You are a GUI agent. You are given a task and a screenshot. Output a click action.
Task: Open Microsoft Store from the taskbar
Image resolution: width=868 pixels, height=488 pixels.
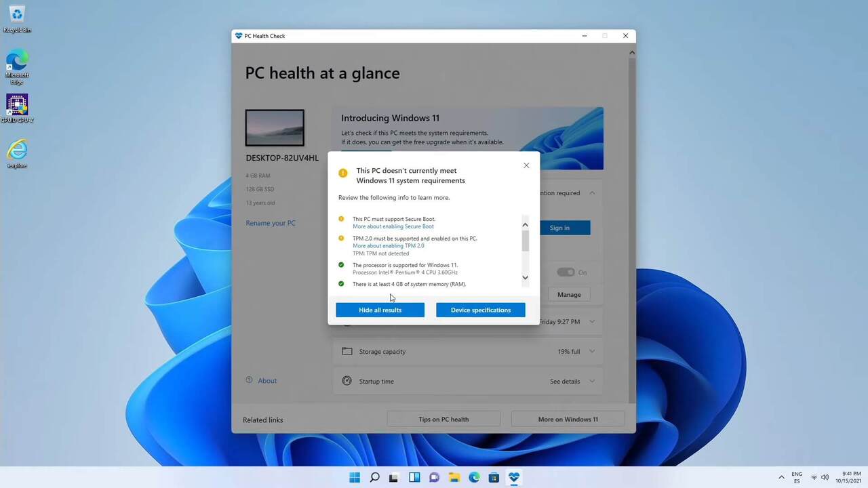tap(494, 477)
